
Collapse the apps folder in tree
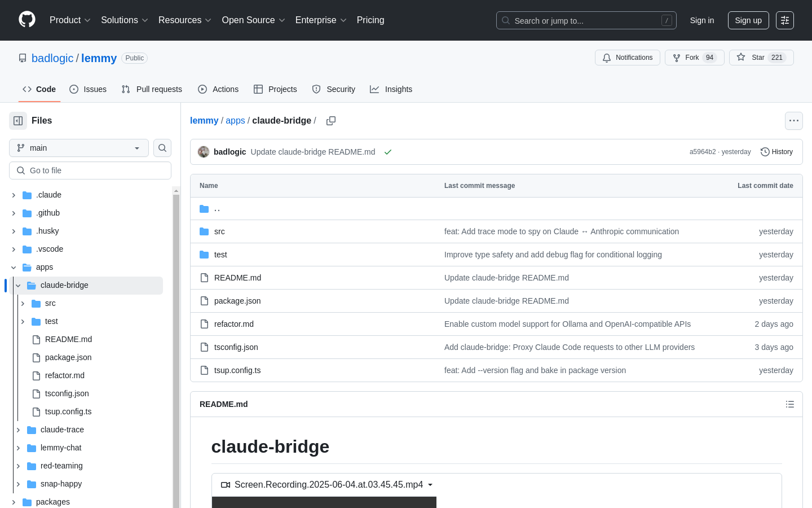(x=14, y=267)
